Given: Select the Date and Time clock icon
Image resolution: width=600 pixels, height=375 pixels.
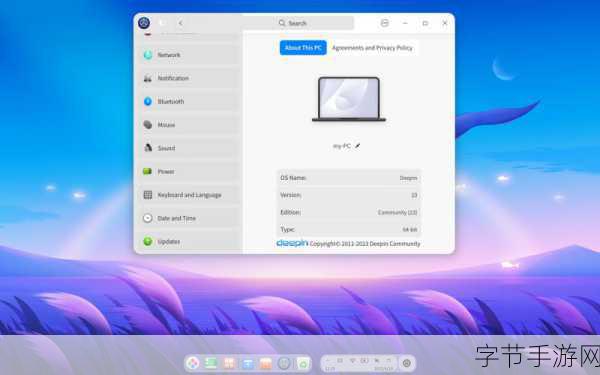Looking at the screenshot, I should (x=148, y=218).
